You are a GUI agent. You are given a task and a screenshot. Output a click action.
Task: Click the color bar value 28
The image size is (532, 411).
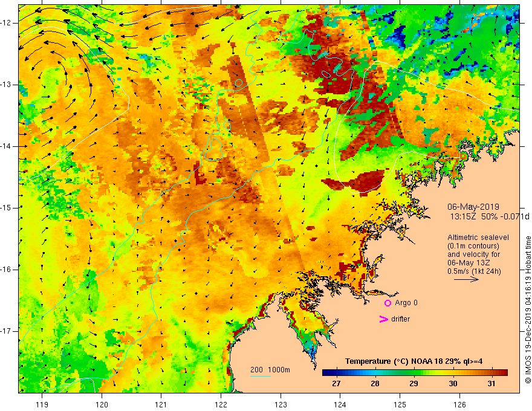point(375,384)
